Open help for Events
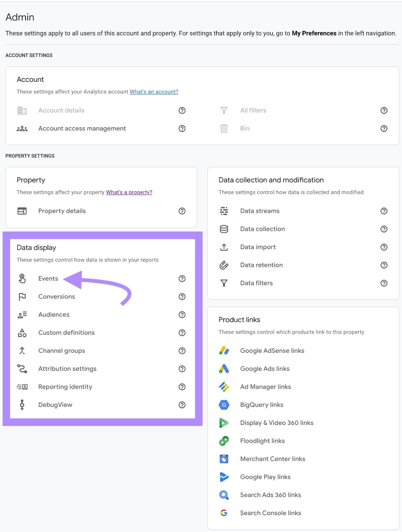Screen dimensions: 402x532 pos(182,279)
